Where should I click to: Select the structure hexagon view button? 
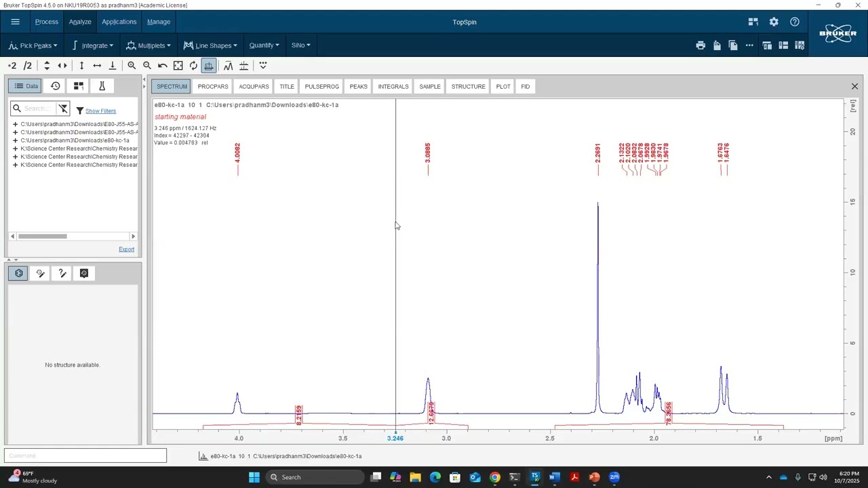click(x=19, y=273)
